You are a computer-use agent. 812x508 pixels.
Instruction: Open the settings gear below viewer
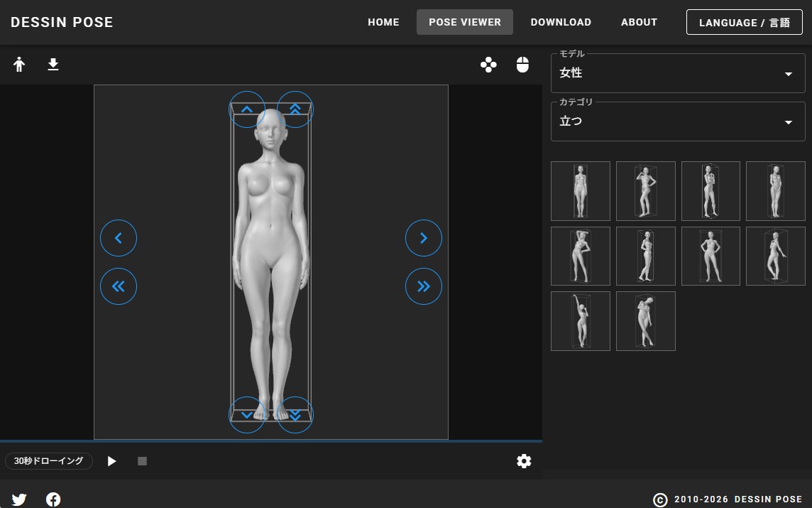coord(524,461)
